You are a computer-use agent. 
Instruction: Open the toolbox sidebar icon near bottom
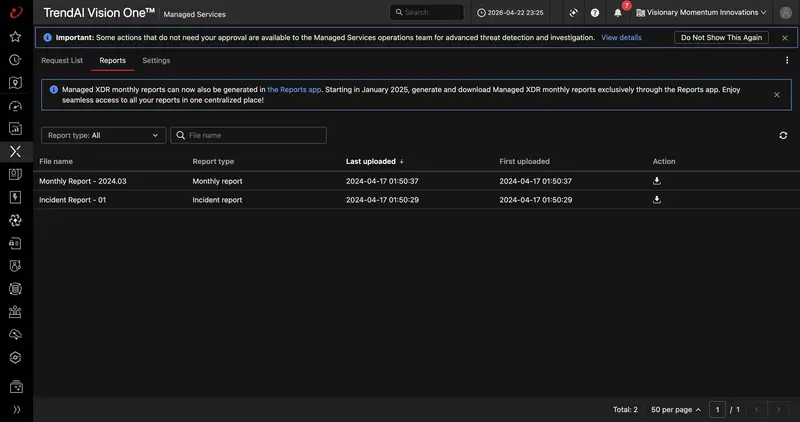[x=16, y=387]
